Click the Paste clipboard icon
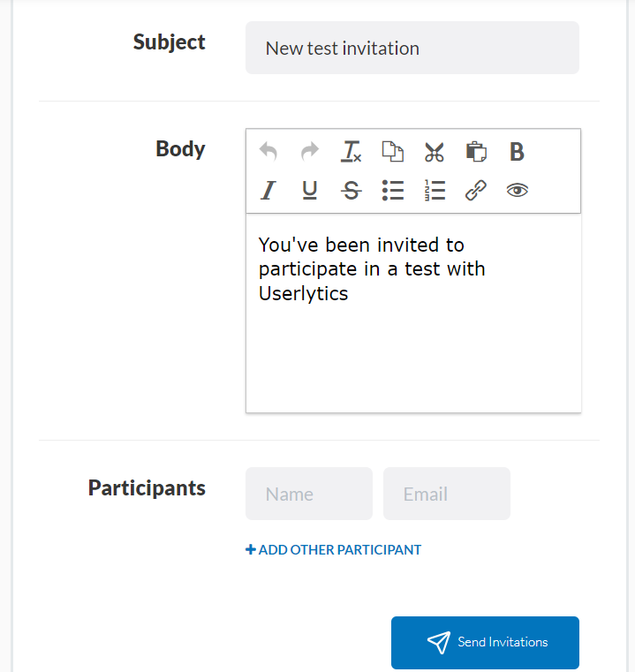 coord(476,152)
